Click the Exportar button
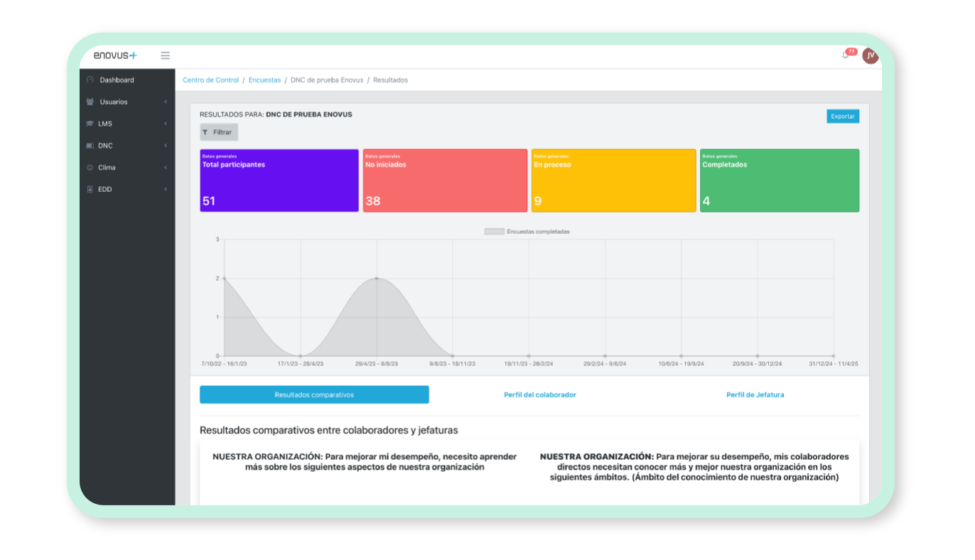The width and height of the screenshot is (975, 560). pos(842,117)
